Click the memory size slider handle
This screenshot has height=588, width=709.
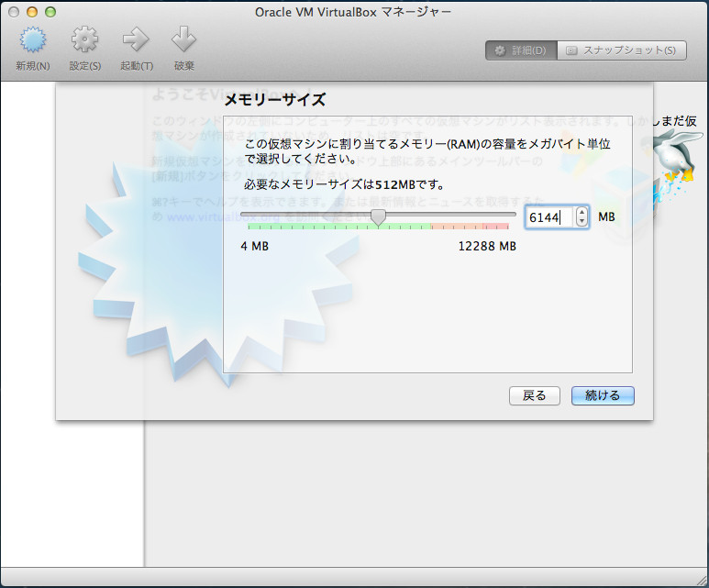379,217
